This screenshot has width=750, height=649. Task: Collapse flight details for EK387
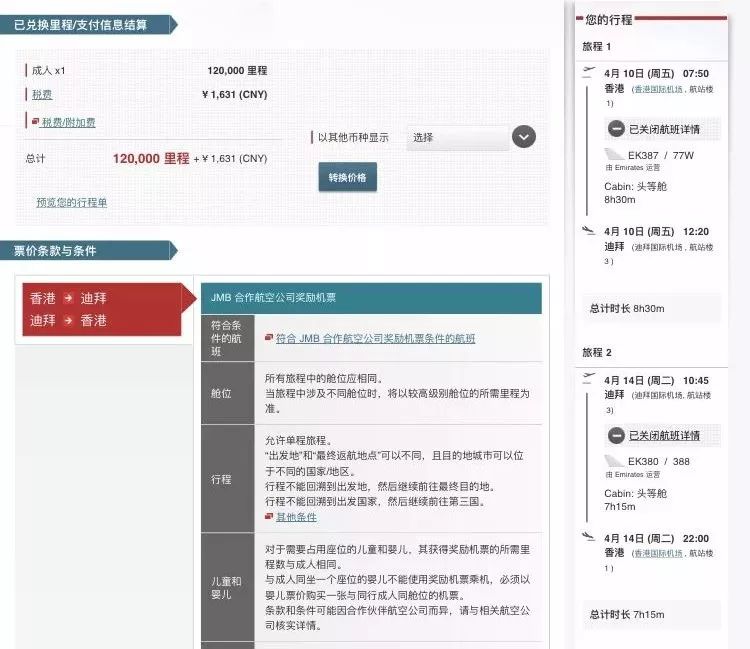tap(664, 129)
